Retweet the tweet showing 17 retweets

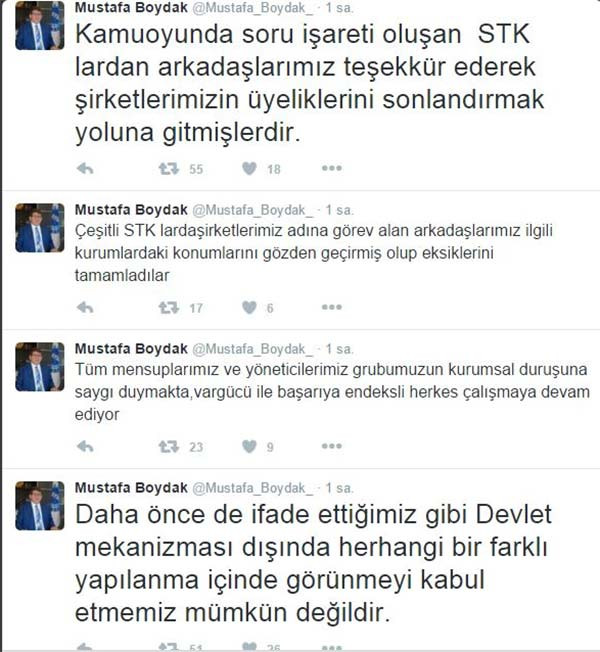pos(168,307)
